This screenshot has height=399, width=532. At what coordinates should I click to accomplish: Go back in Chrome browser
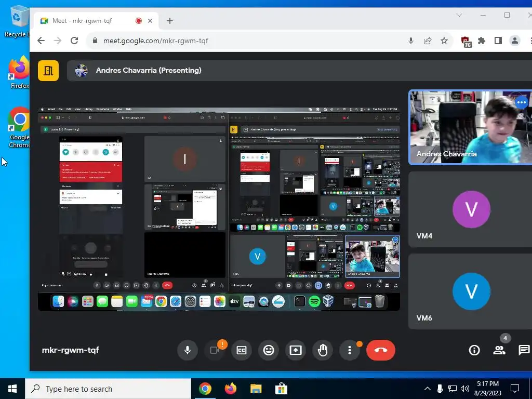(x=41, y=41)
